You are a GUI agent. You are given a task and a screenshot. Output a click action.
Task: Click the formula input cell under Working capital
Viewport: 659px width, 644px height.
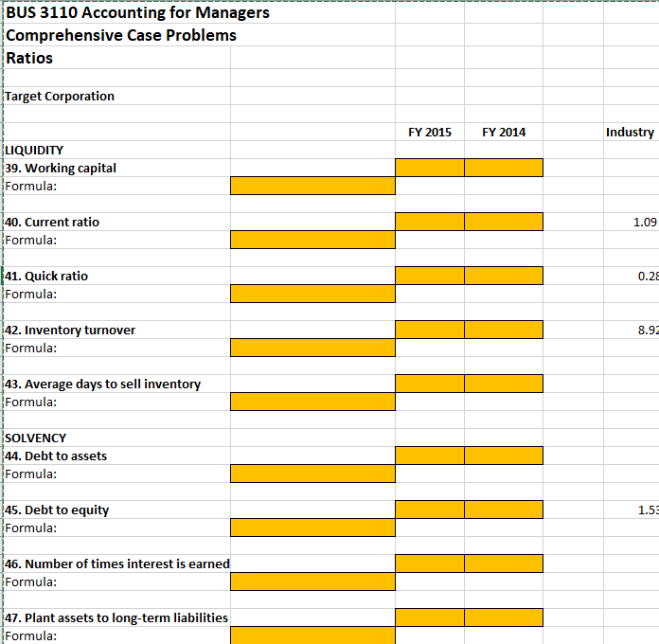(x=312, y=186)
